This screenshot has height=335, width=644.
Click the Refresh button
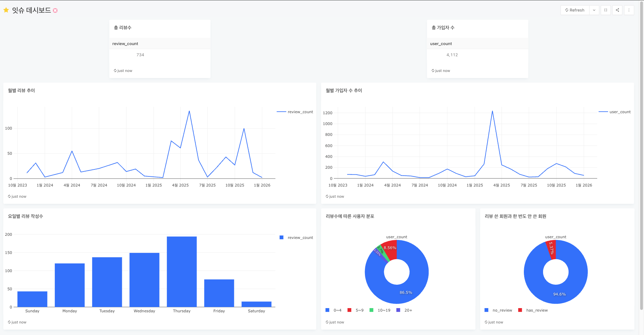tap(575, 10)
